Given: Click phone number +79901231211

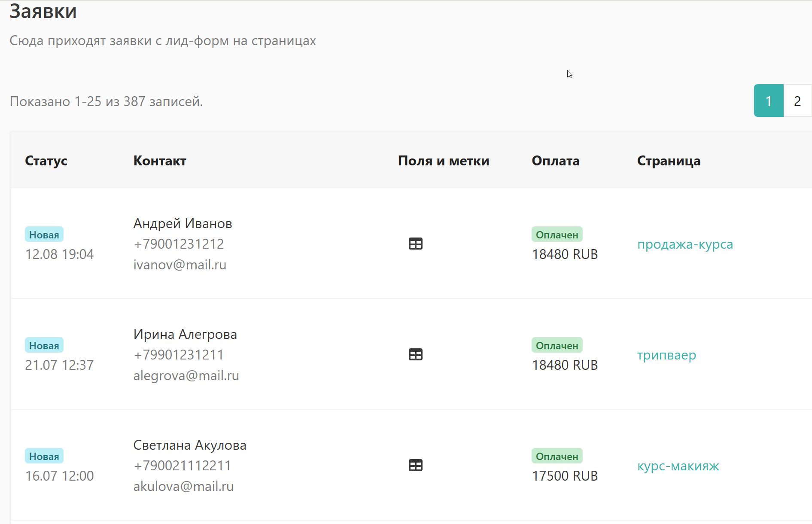Looking at the screenshot, I should [178, 355].
